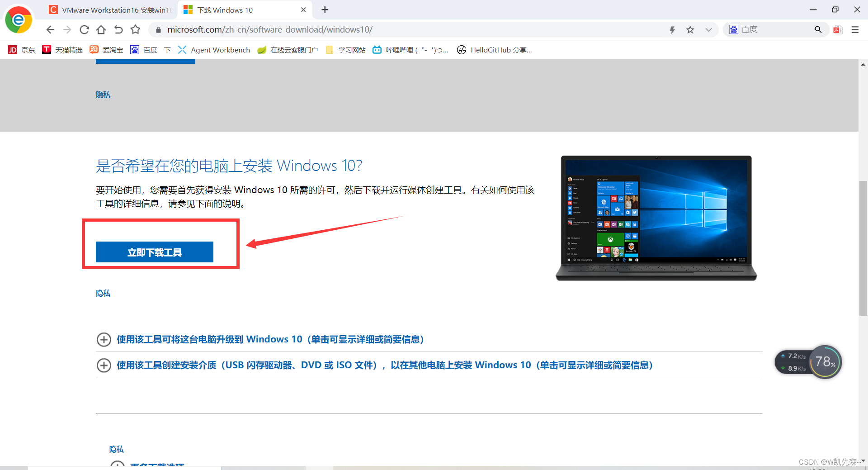Open the 哔哩哔哩 bookmark

click(x=410, y=50)
